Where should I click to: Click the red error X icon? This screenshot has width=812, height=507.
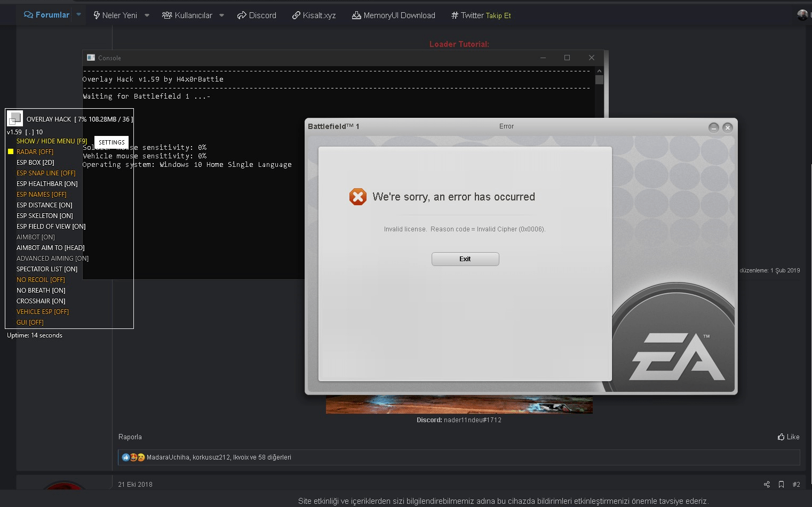tap(358, 197)
